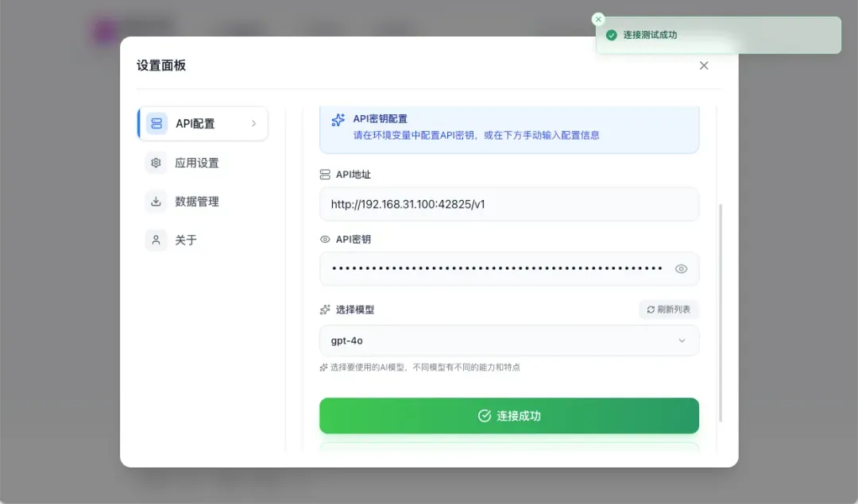The width and height of the screenshot is (858, 504).
Task: Click the eye icon next to API密钥 label
Action: click(x=325, y=240)
